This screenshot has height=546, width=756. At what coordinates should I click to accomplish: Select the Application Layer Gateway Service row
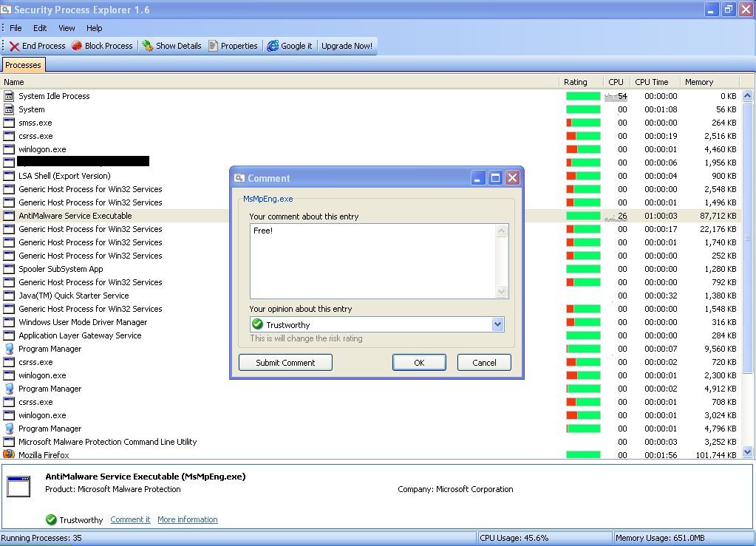tap(371, 335)
